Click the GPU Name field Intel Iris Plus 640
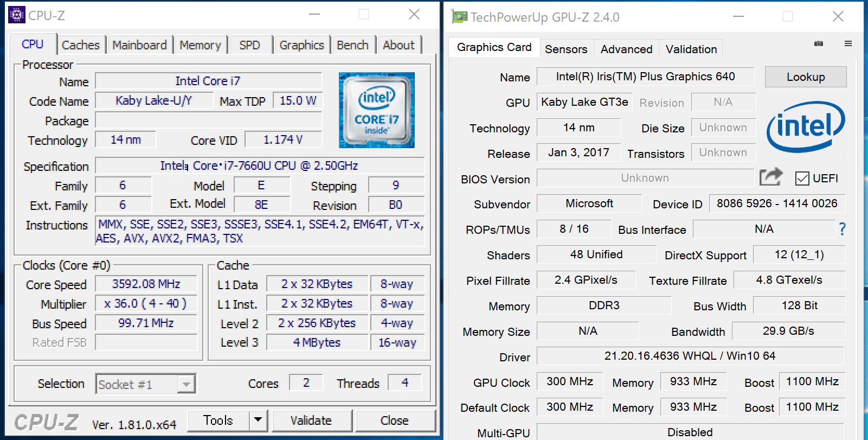Image resolution: width=868 pixels, height=440 pixels. (645, 76)
